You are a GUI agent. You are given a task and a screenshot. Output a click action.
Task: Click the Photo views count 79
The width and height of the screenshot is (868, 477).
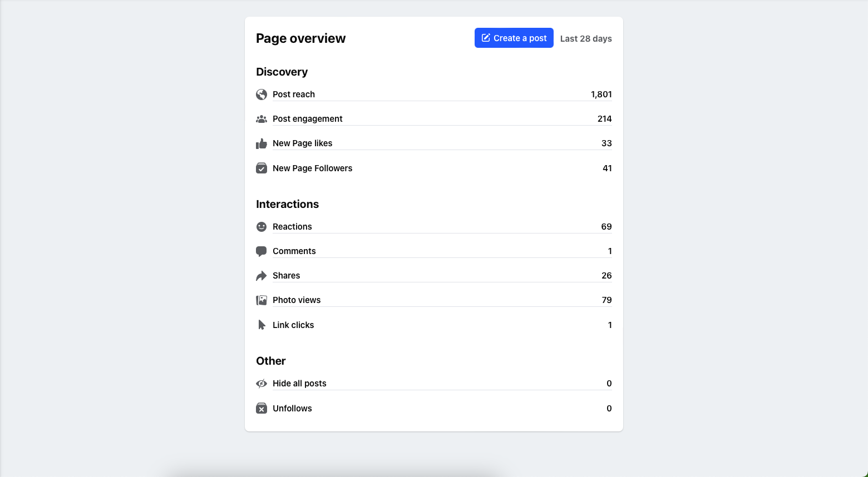[606, 300]
